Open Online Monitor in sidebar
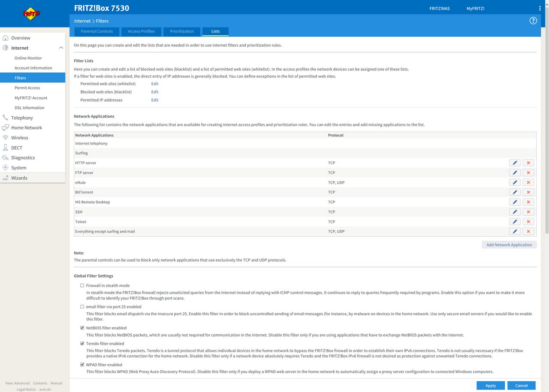This screenshot has width=549, height=392. point(28,58)
